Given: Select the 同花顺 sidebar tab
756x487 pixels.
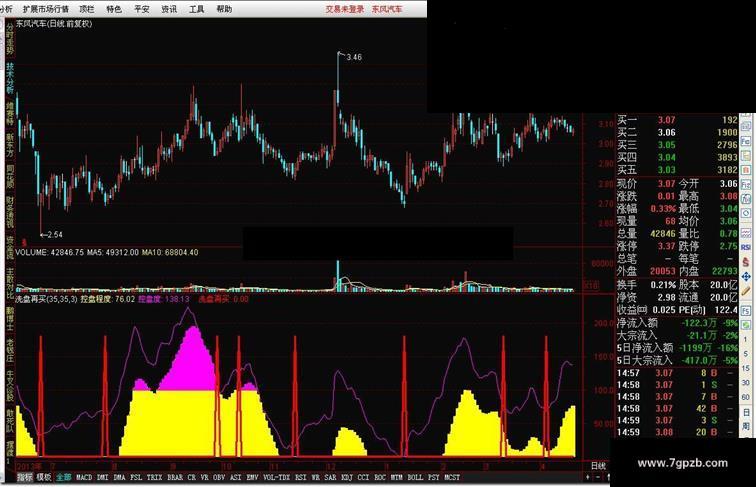Looking at the screenshot, I should coord(10,176).
